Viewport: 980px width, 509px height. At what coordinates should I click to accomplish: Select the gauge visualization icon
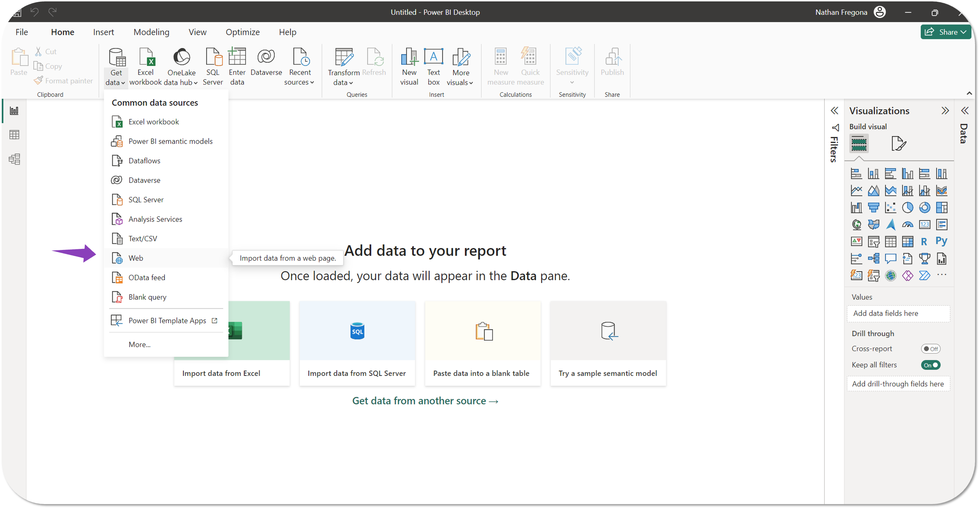(907, 225)
